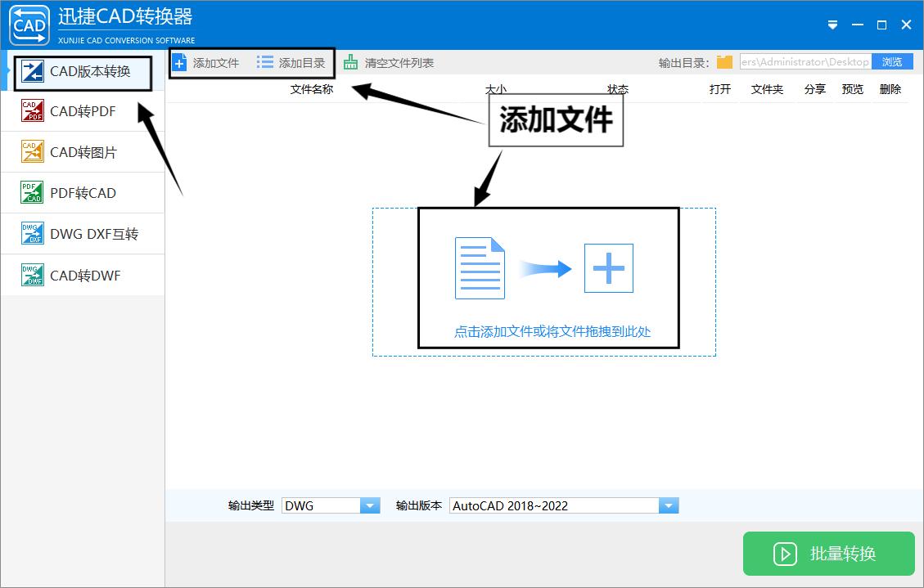Click the 打开 column header
Viewport: 924px width, 588px height.
(x=720, y=89)
